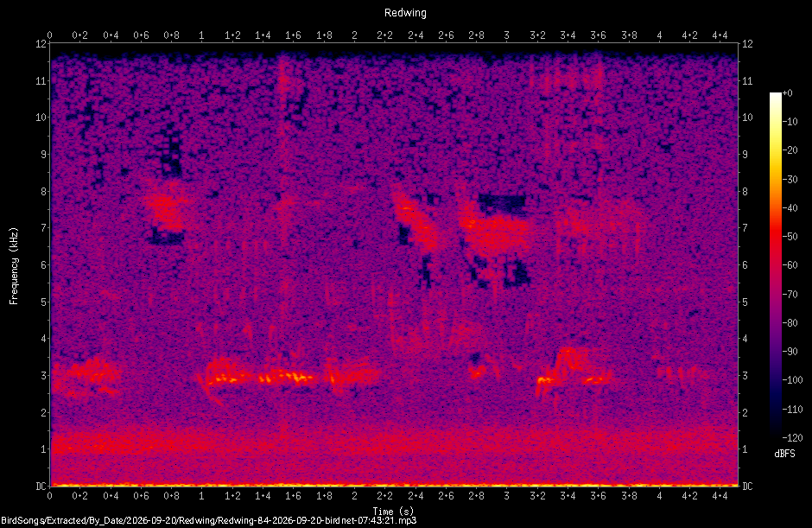Click the 4•4 tick on bottom time axis
This screenshot has height=528, width=812.
[720, 496]
